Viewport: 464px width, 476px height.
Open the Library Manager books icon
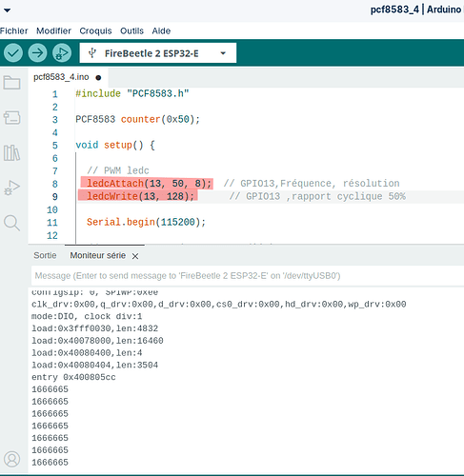click(x=12, y=153)
